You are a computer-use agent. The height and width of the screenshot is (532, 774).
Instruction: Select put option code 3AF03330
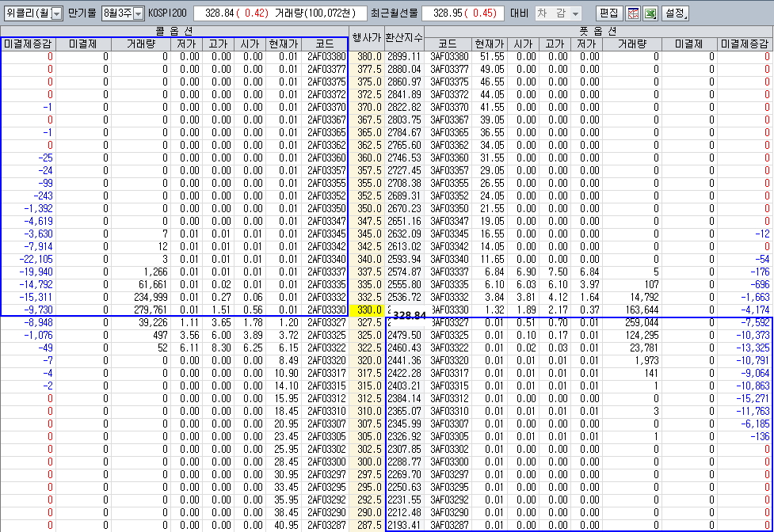449,310
